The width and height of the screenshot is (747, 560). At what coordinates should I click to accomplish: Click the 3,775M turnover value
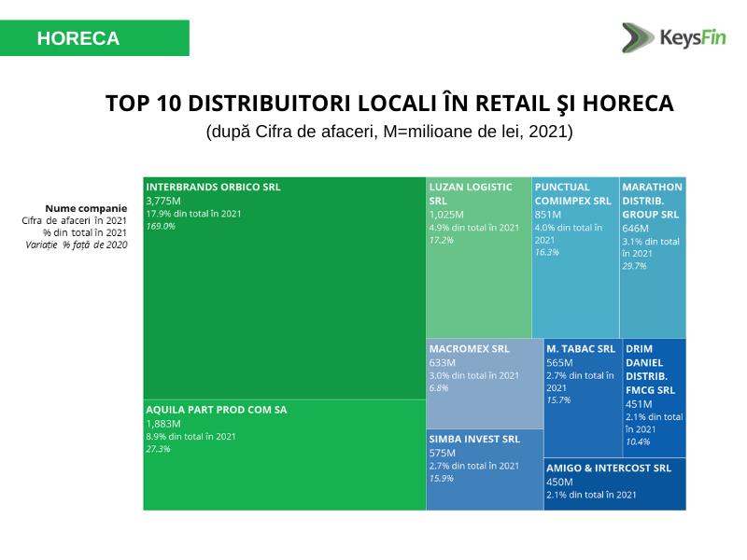tap(162, 201)
